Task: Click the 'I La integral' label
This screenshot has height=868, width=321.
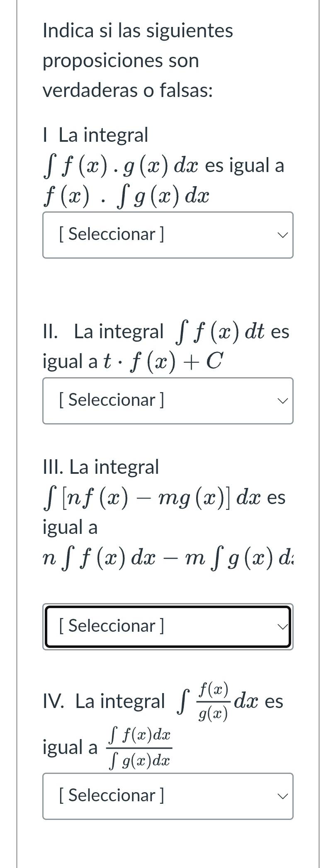Action: 95,135
